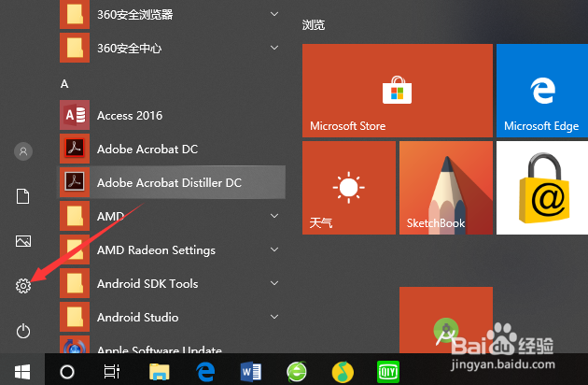Viewport: 588px width, 385px height.
Task: Open the Settings gear in Start sidebar
Action: (x=23, y=286)
